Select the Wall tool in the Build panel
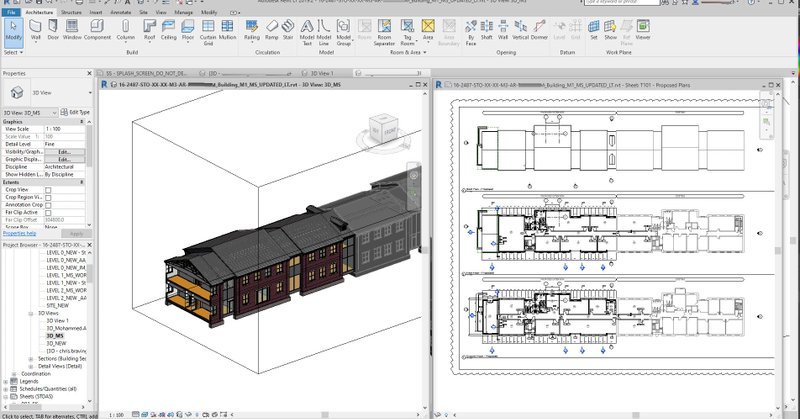Screen dimensions: 800x419 [x=36, y=30]
